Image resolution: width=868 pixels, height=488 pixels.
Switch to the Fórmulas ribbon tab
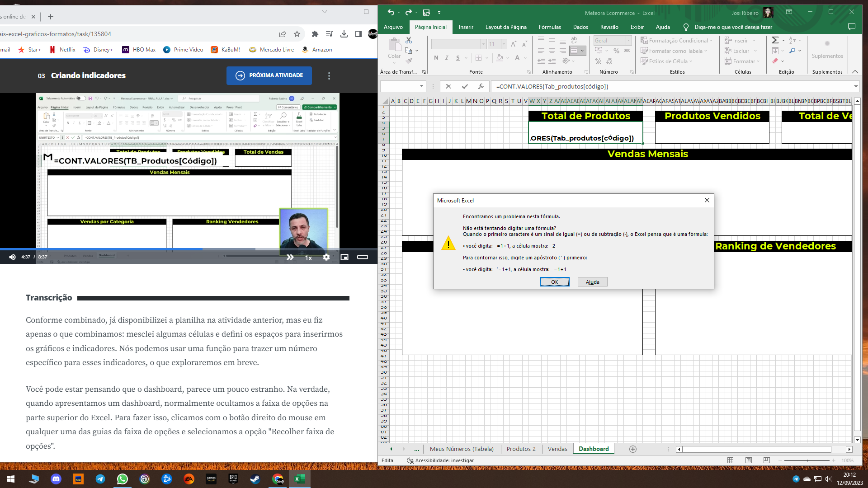(550, 27)
